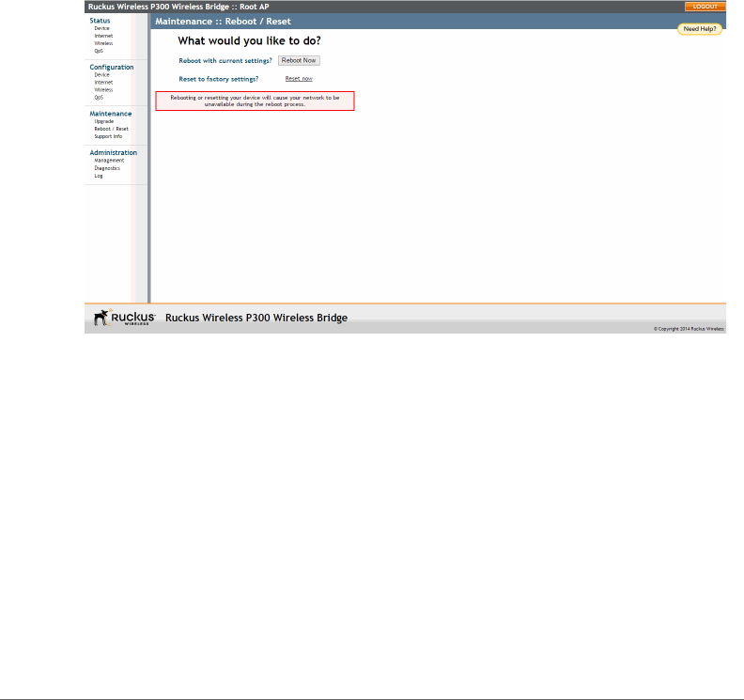
Task: Click the Configuration section heading
Action: (x=112, y=67)
